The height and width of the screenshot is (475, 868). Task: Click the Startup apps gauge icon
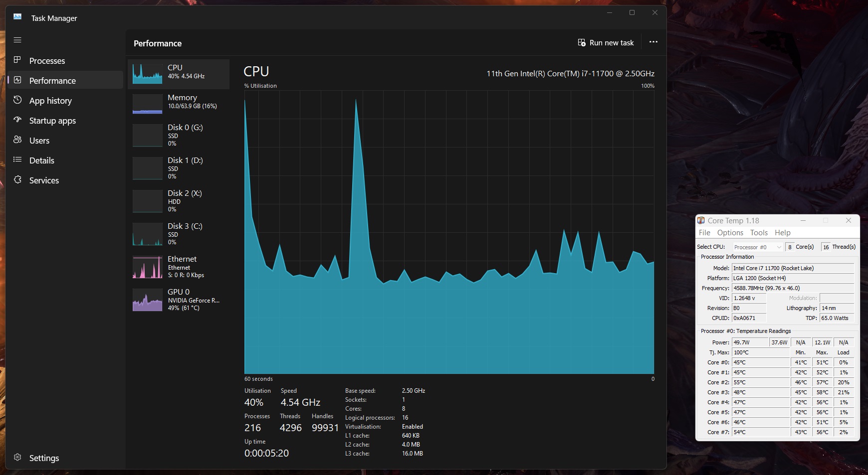click(17, 120)
